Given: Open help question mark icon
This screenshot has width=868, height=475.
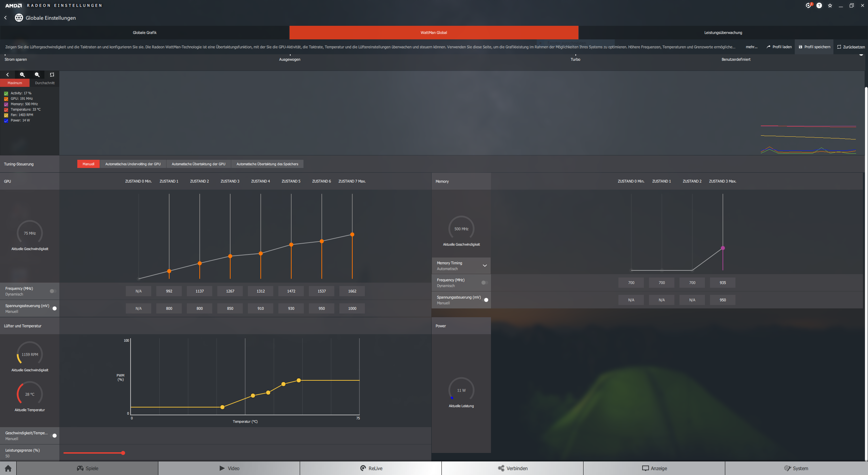Looking at the screenshot, I should (x=819, y=5).
